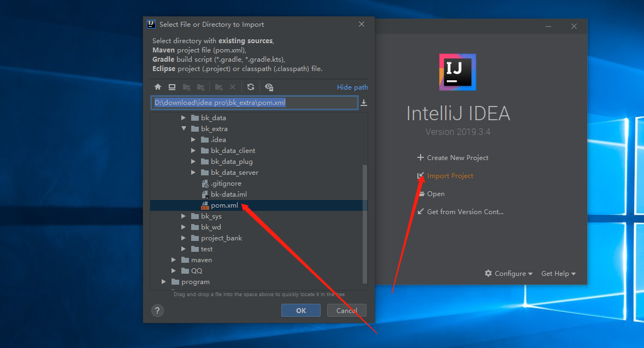644x348 pixels.
Task: Choose Import Project in welcome window
Action: pos(450,176)
